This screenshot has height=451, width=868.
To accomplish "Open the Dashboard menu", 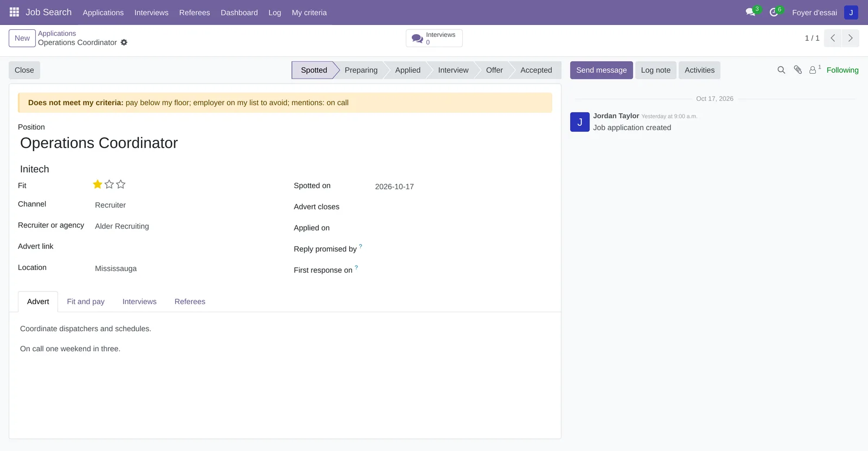I will 239,12.
